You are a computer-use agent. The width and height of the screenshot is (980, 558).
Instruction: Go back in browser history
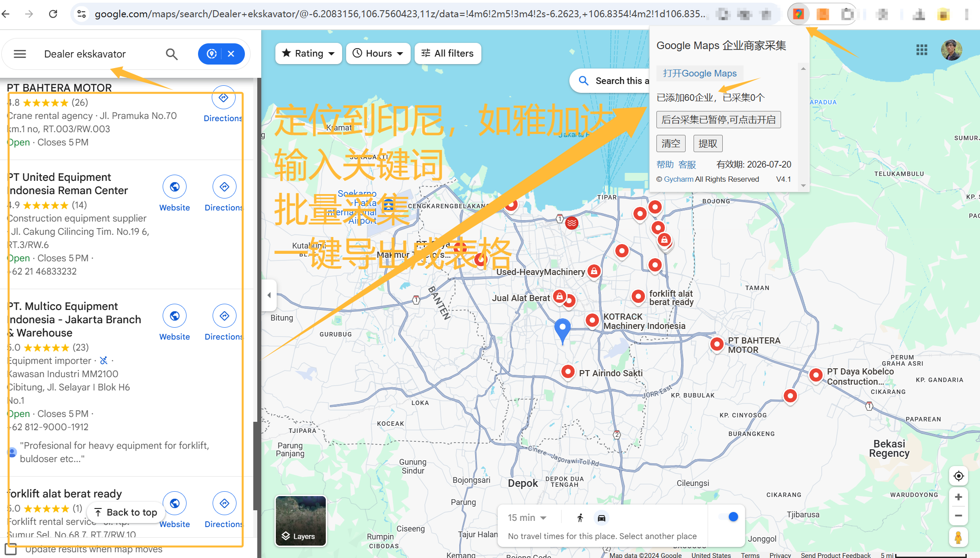pos(6,14)
